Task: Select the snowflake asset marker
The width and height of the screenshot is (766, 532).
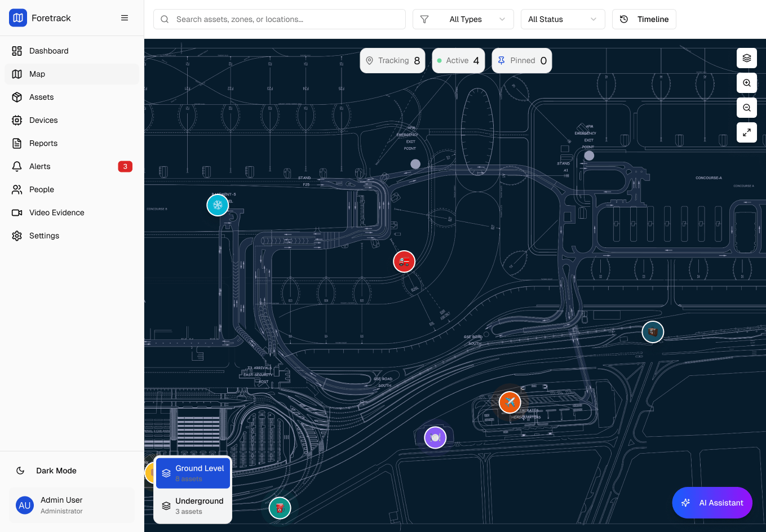Action: pos(218,205)
